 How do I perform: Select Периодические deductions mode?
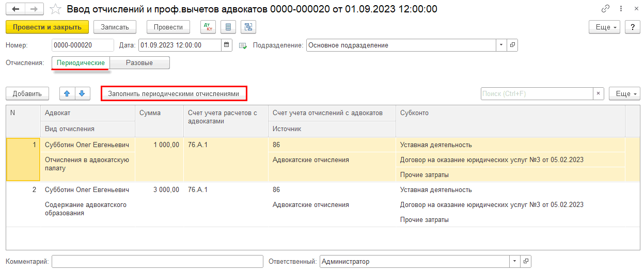81,63
